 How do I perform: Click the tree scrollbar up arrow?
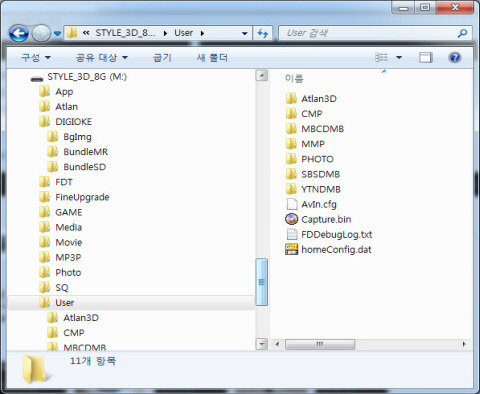click(262, 76)
